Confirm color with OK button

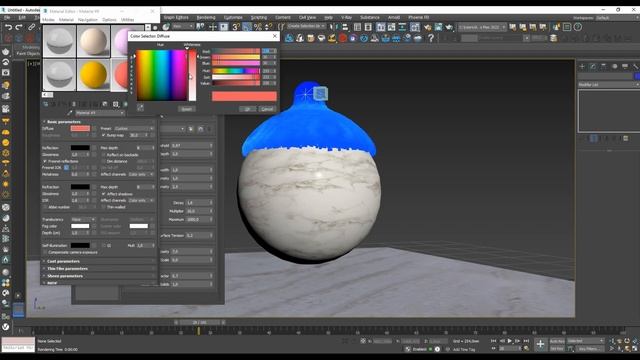pos(247,109)
